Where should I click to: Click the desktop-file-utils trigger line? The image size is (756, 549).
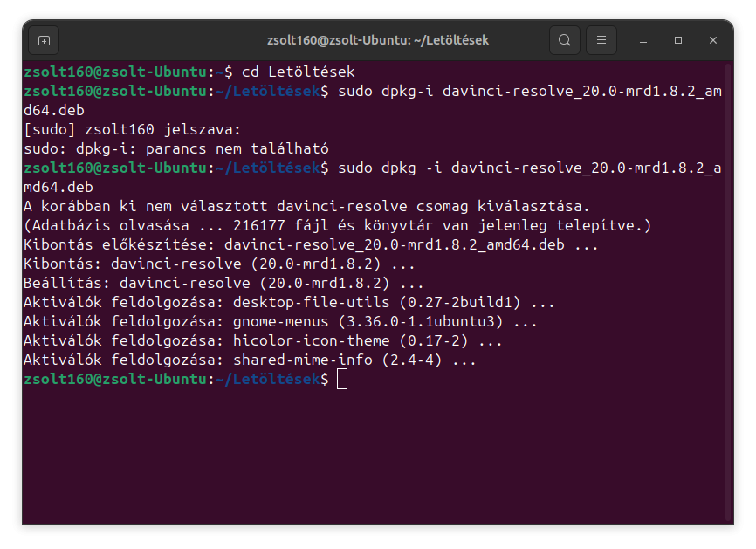[x=288, y=302]
